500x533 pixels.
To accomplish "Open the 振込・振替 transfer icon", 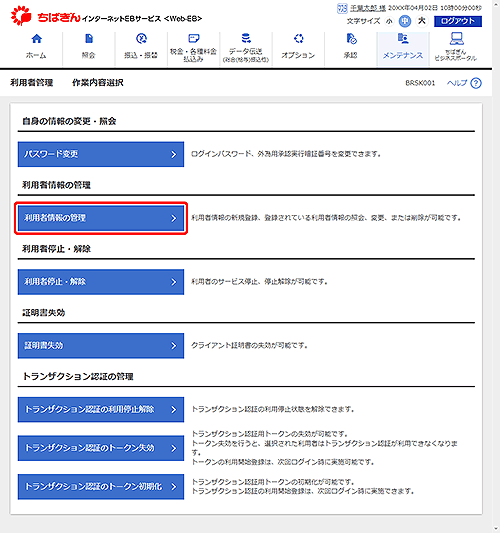I will point(141,39).
